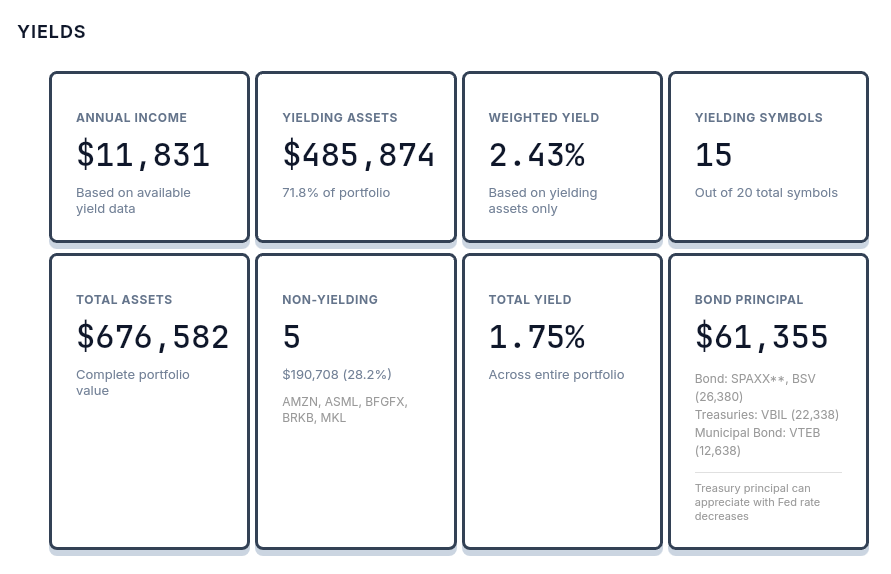
Task: Click the $676,582 total assets value
Action: tap(153, 337)
